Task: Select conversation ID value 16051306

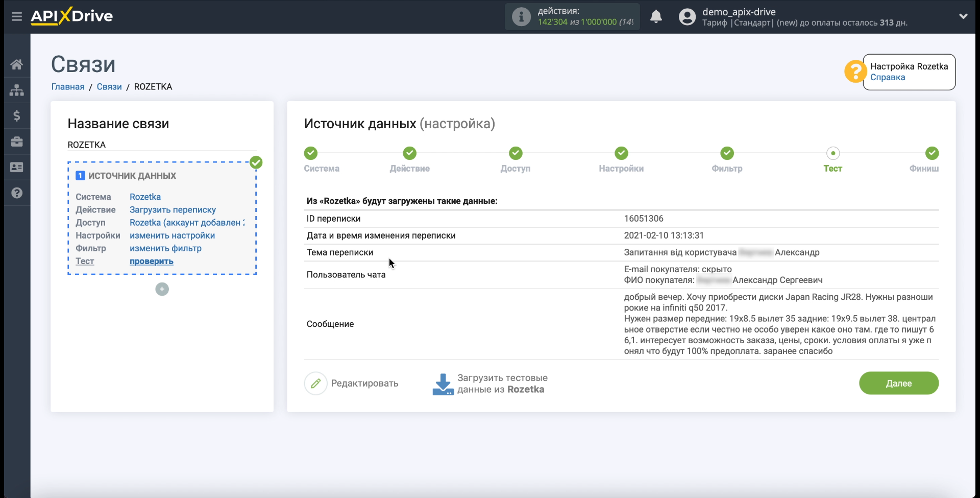Action: (x=644, y=219)
